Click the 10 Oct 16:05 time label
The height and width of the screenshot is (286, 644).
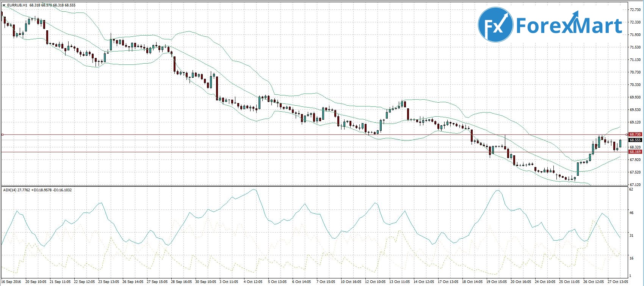click(351, 282)
